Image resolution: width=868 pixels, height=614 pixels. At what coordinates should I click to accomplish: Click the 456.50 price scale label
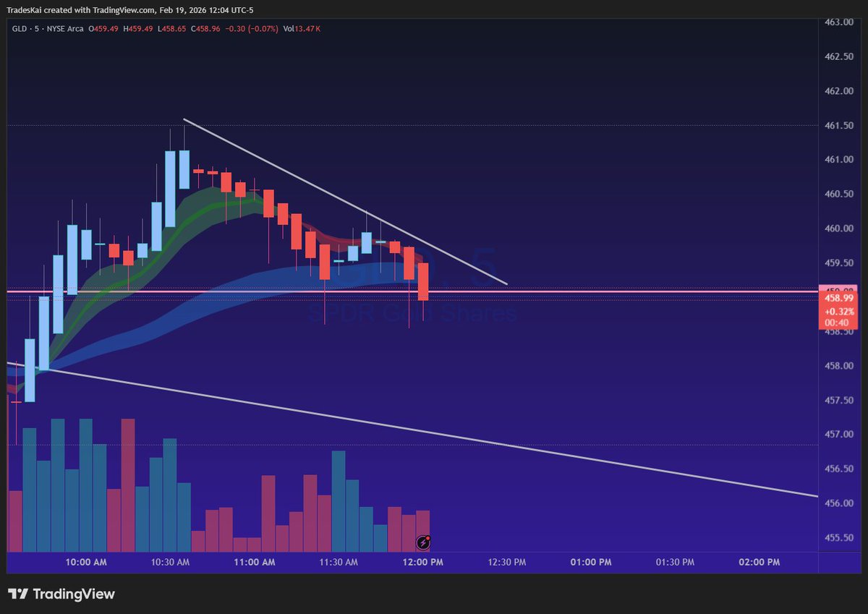click(840, 469)
